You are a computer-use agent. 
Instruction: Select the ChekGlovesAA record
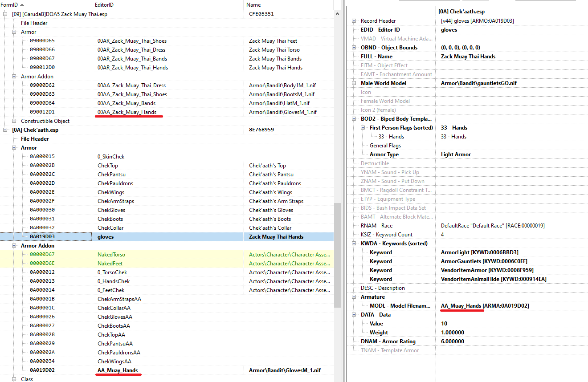click(167, 317)
